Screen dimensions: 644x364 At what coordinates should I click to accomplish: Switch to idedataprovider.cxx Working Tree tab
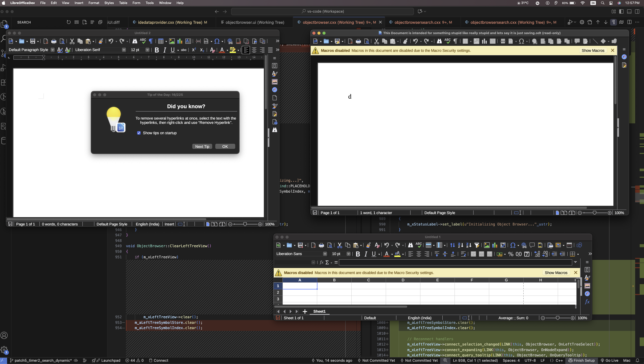pyautogui.click(x=170, y=22)
